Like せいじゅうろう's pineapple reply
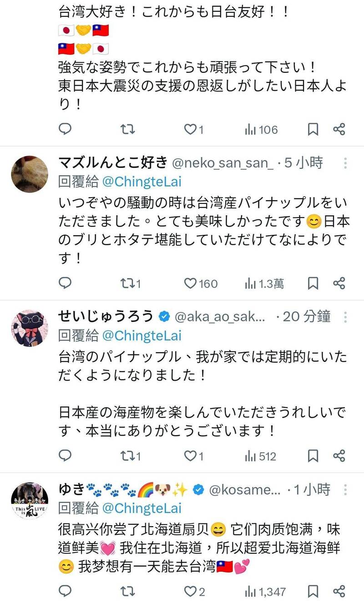 pyautogui.click(x=191, y=455)
